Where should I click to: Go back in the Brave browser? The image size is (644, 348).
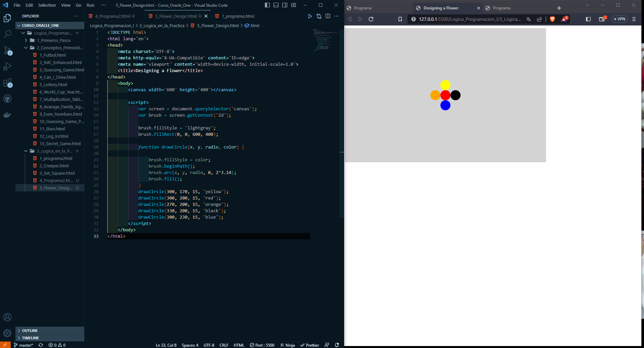[350, 19]
